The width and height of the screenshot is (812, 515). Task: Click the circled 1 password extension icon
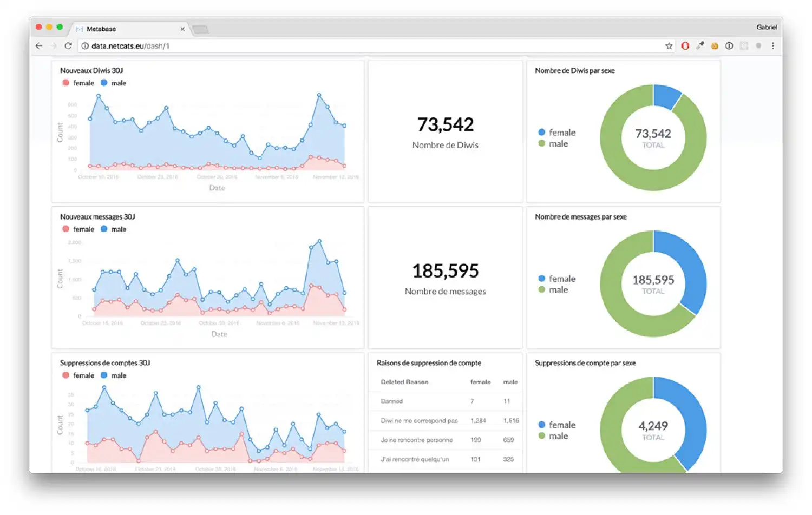tap(729, 46)
